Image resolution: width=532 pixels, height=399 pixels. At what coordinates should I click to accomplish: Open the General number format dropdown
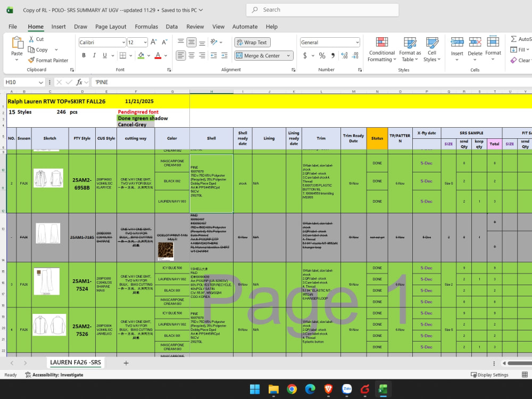[358, 43]
